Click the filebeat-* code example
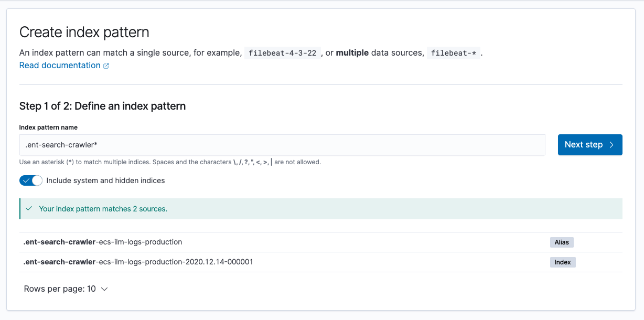The image size is (644, 320). pos(453,52)
